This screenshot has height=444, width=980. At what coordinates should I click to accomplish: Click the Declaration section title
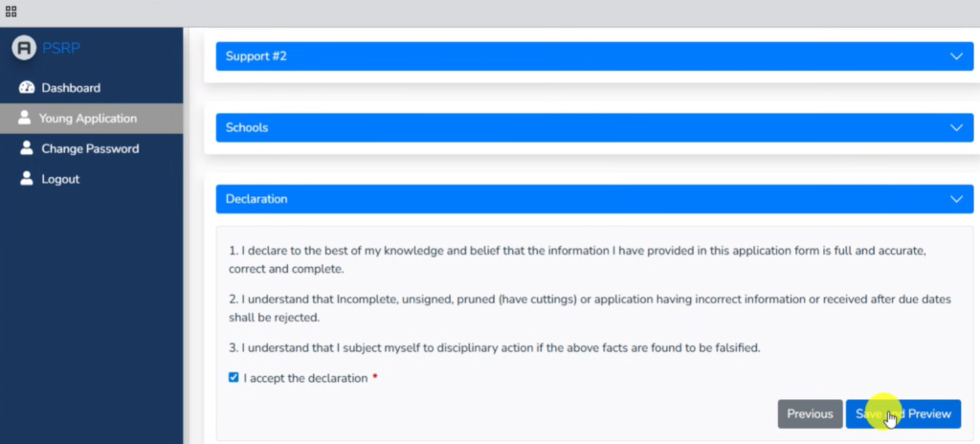(256, 199)
